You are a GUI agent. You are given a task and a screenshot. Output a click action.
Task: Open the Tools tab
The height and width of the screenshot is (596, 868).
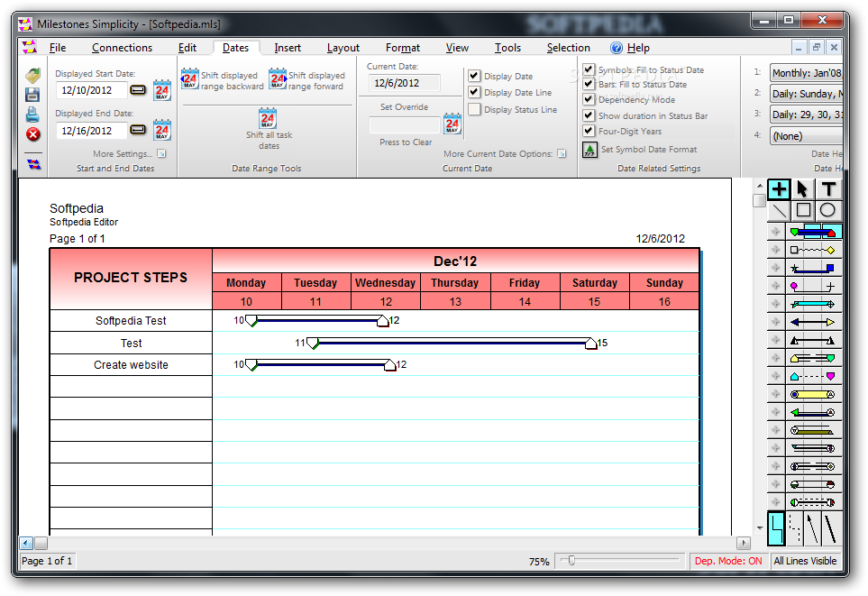[x=507, y=48]
